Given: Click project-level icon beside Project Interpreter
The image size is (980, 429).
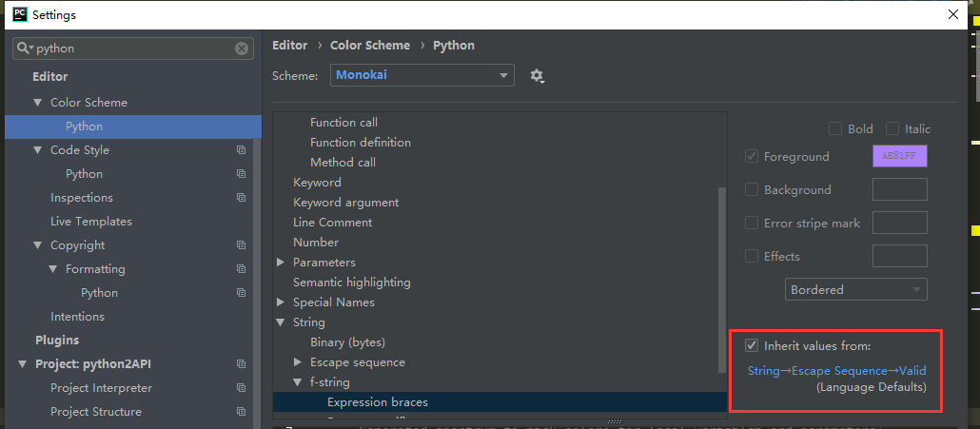Looking at the screenshot, I should click(242, 388).
